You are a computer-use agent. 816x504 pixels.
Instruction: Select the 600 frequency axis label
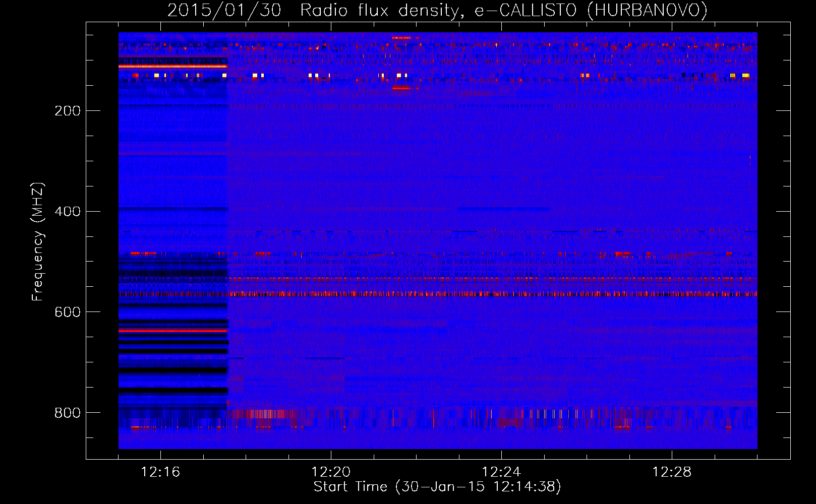68,312
